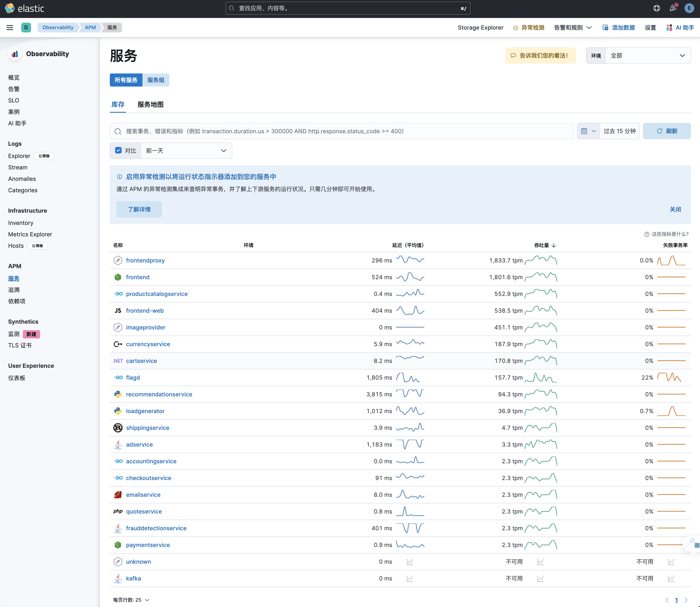
Task: Dismiss callout with 关闭 link
Action: [675, 209]
